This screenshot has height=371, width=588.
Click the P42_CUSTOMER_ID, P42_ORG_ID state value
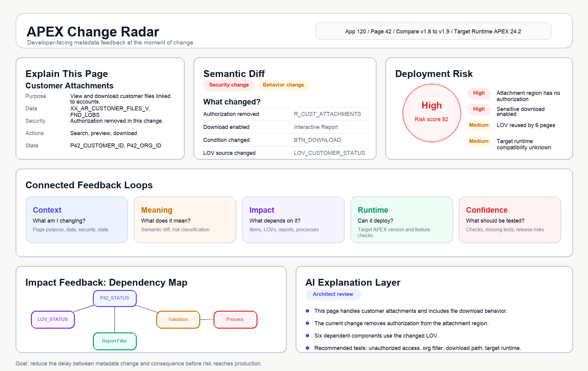(x=116, y=146)
